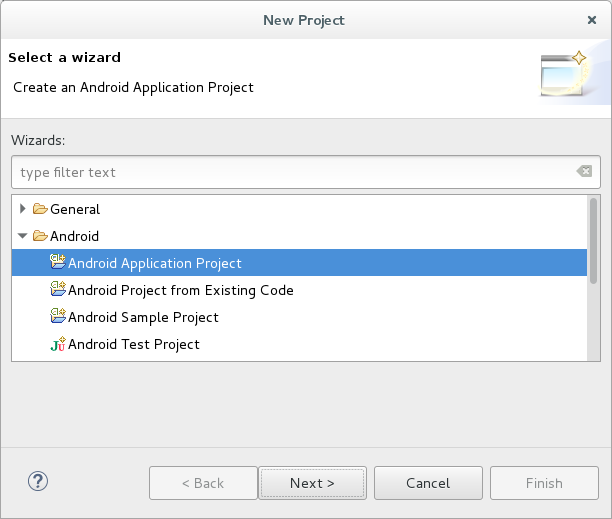This screenshot has width=612, height=519.
Task: Click the Cancel button
Action: click(428, 483)
